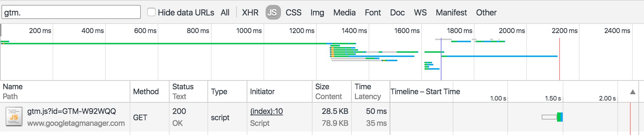Select the XHR filter
This screenshot has height=135, width=644.
(250, 13)
